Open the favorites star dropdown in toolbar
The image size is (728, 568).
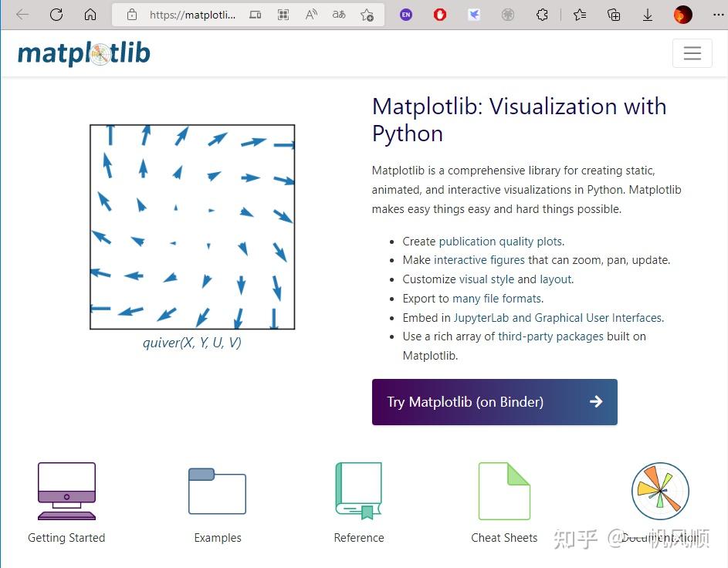tap(580, 15)
